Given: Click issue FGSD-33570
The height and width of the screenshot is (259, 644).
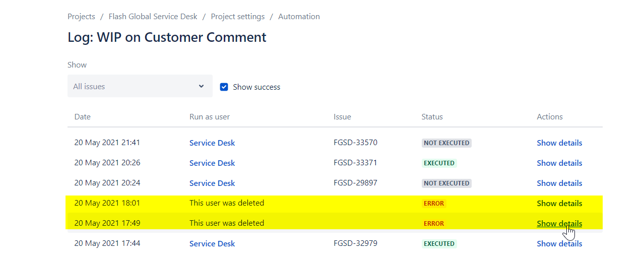Looking at the screenshot, I should coord(355,143).
